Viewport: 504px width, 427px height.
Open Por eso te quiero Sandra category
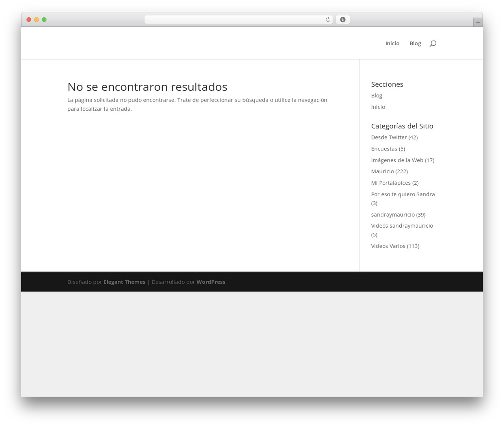click(403, 194)
